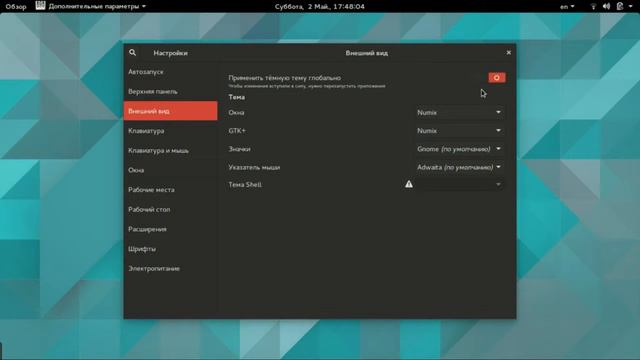Open the en keyboard layout menu
640x360 pixels.
(567, 7)
